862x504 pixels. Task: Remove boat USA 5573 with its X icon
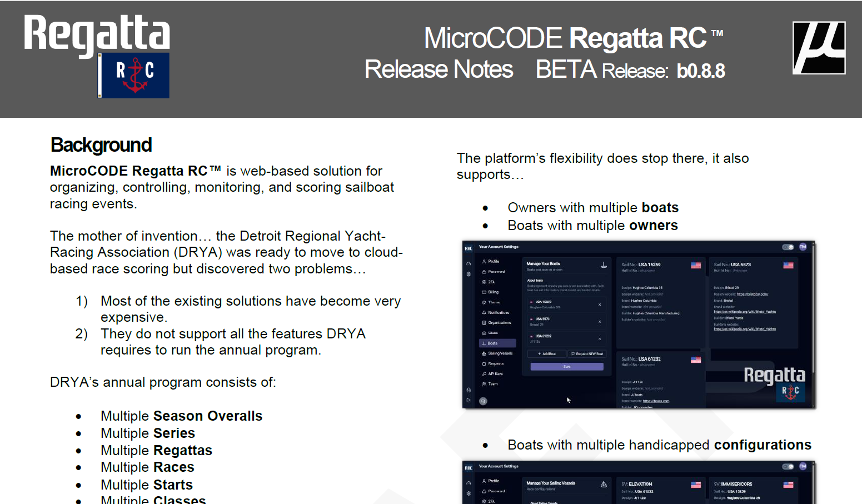coord(600,322)
